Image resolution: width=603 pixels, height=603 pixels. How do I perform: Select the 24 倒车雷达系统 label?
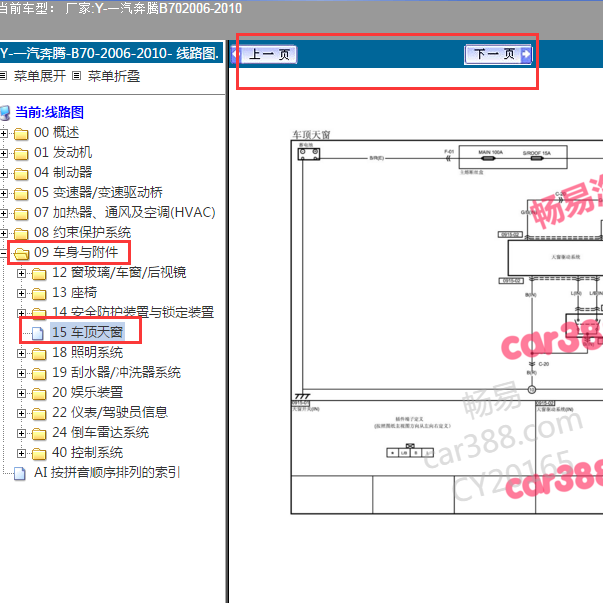[100, 432]
